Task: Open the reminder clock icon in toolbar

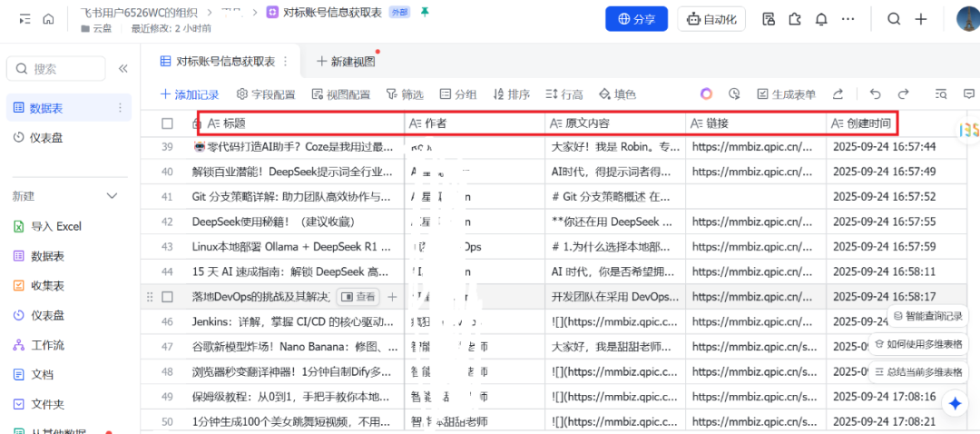Action: 734,94
